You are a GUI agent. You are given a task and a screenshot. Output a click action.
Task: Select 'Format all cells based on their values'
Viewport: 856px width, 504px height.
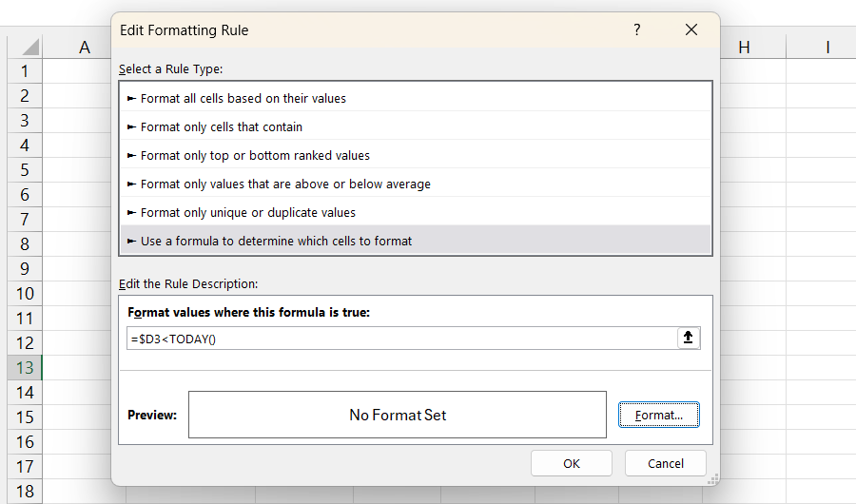243,98
